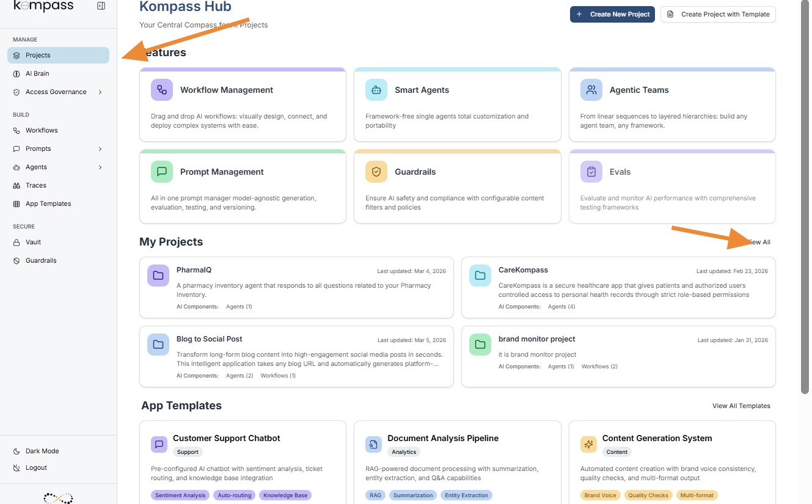The height and width of the screenshot is (504, 812).
Task: Go to Traces in sidebar
Action: point(36,185)
